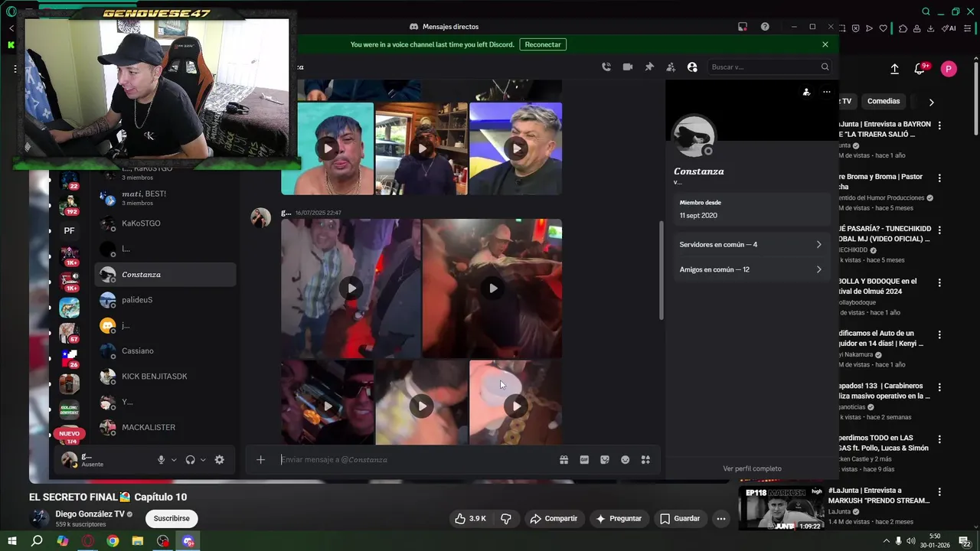980x551 pixels.
Task: Open Discord user settings gear
Action: pyautogui.click(x=220, y=459)
